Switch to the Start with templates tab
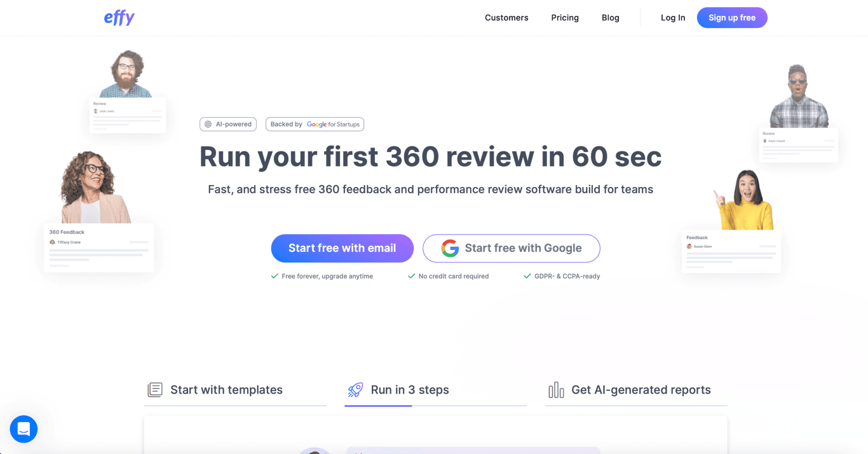Screen dimensions: 868x454 click(x=226, y=389)
